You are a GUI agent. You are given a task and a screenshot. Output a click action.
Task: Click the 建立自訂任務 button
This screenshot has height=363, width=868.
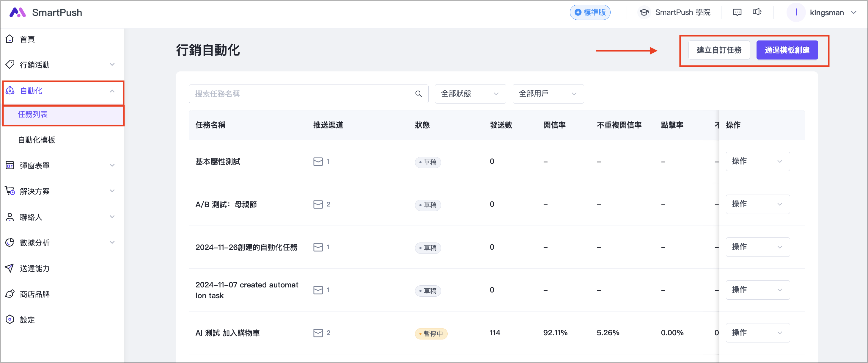719,50
